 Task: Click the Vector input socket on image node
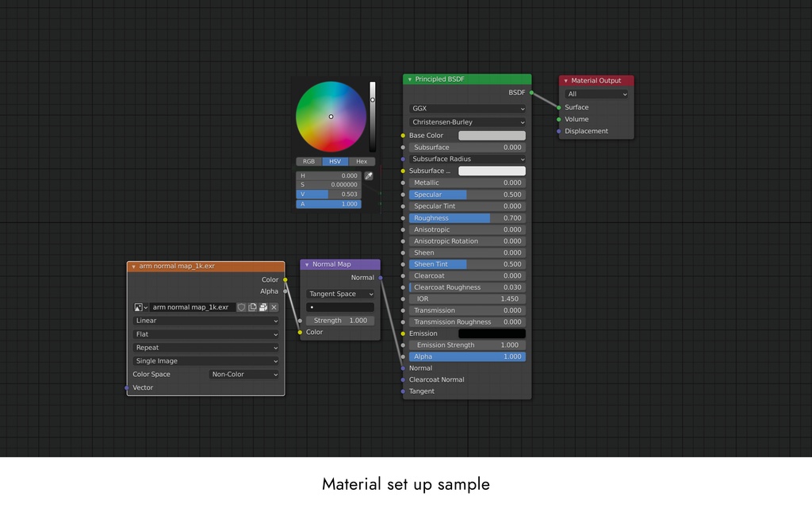[x=127, y=387]
